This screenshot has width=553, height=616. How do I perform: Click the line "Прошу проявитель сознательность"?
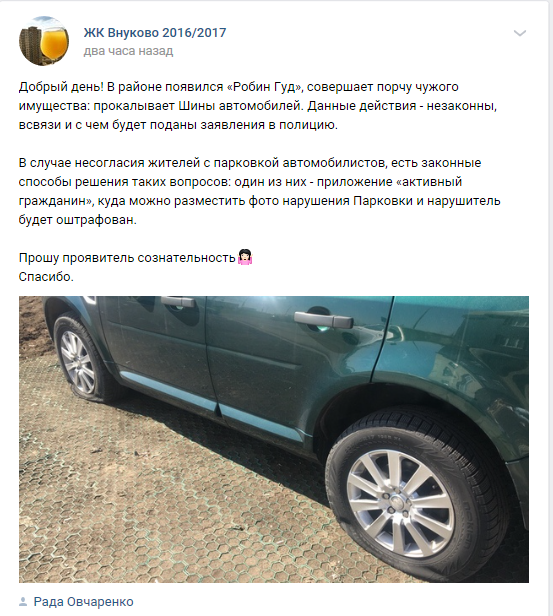(127, 258)
